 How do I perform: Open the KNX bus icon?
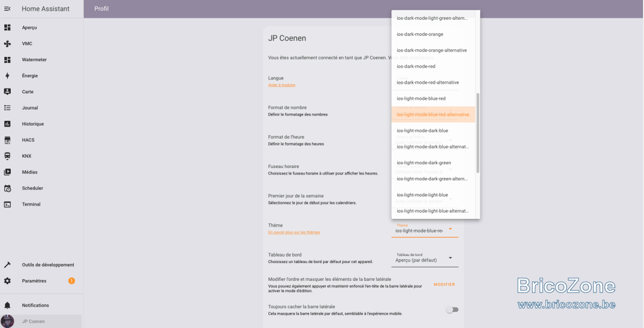8,156
